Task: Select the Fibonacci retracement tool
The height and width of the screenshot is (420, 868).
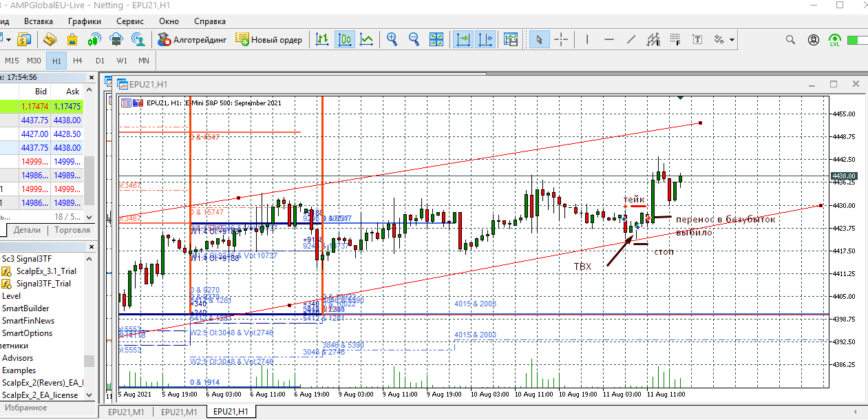Action: [x=675, y=39]
